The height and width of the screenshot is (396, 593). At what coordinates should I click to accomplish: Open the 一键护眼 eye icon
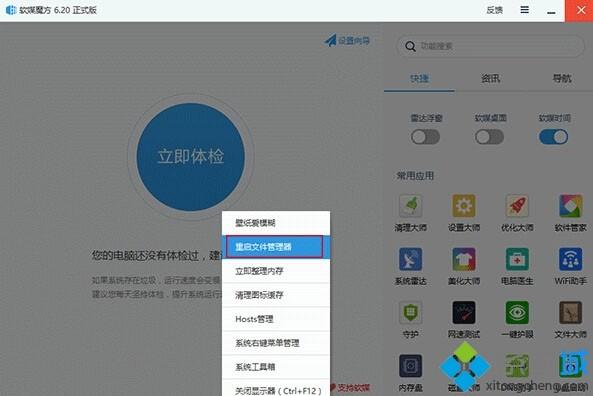coord(517,312)
